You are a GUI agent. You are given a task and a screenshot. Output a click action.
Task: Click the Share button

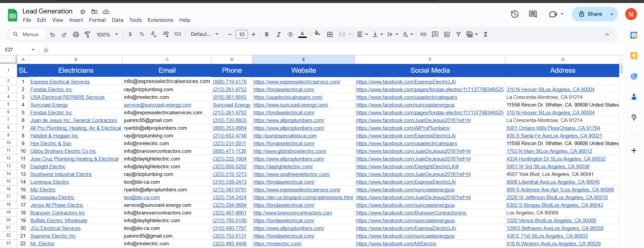pyautogui.click(x=590, y=14)
